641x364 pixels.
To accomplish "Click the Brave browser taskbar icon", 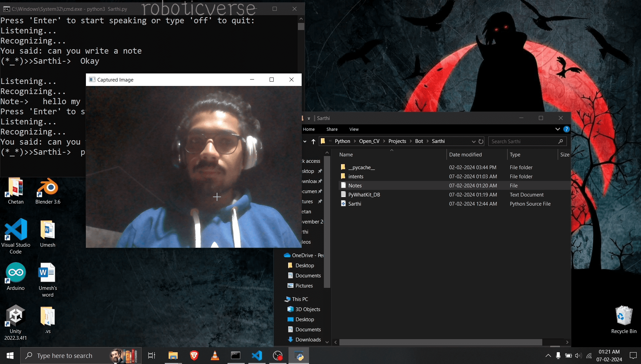I will [x=194, y=356].
